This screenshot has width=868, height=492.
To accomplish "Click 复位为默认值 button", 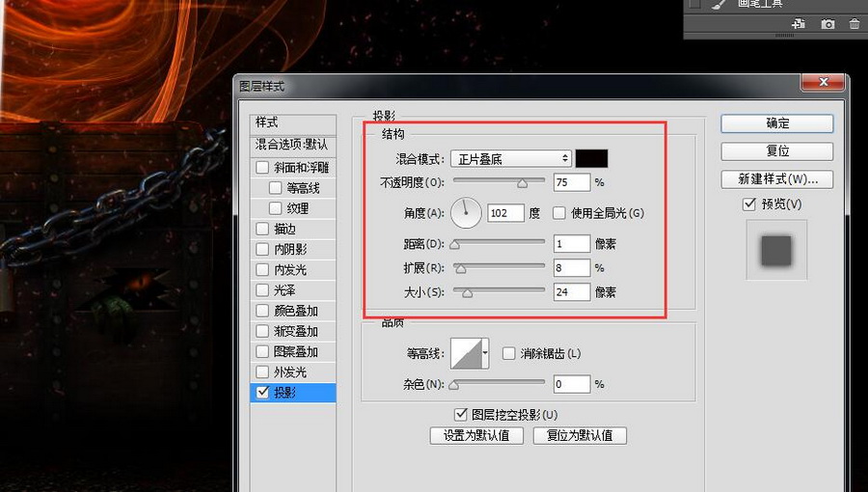I will [x=581, y=435].
